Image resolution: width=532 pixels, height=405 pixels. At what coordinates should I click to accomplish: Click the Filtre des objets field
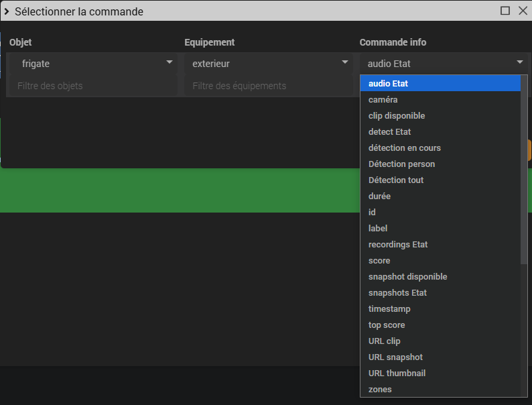pos(92,86)
